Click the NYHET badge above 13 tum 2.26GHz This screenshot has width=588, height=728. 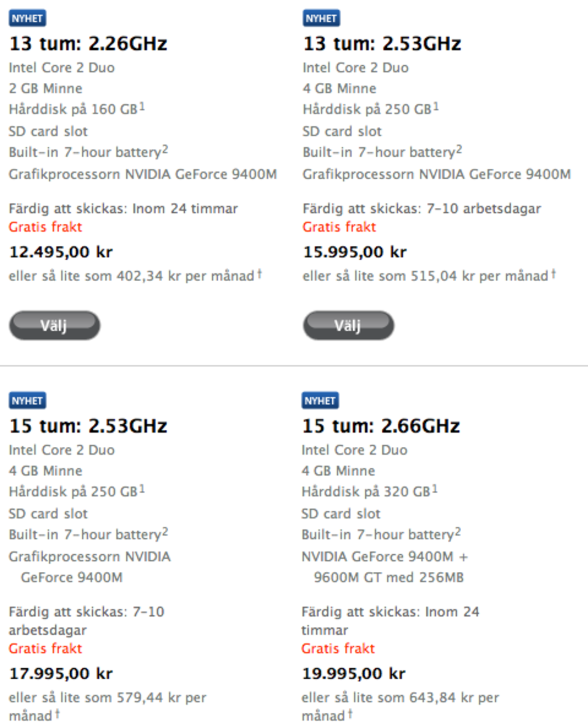click(x=27, y=18)
